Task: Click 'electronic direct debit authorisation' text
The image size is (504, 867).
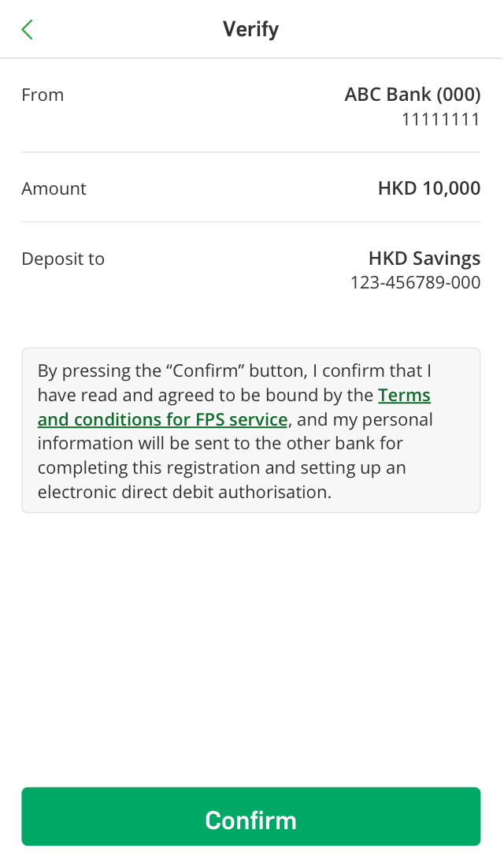Action: [184, 493]
